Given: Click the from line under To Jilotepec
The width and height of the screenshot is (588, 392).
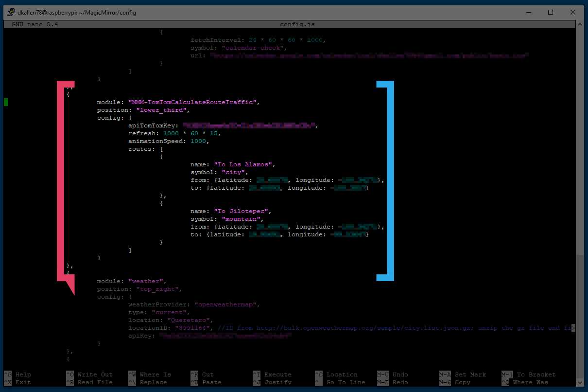Looking at the screenshot, I should pos(288,227).
